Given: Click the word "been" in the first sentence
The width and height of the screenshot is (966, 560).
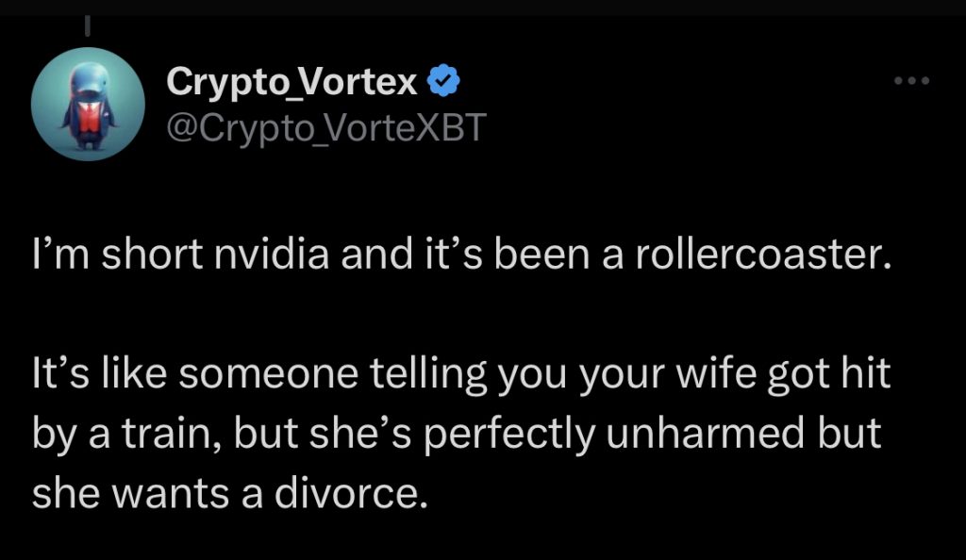Looking at the screenshot, I should click(542, 255).
